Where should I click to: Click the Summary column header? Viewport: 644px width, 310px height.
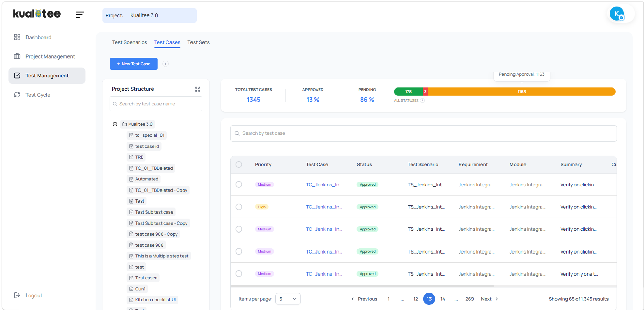click(571, 165)
